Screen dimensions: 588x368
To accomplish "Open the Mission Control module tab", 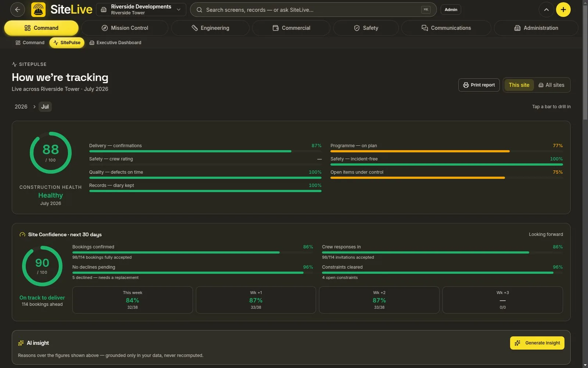I will 125,28.
